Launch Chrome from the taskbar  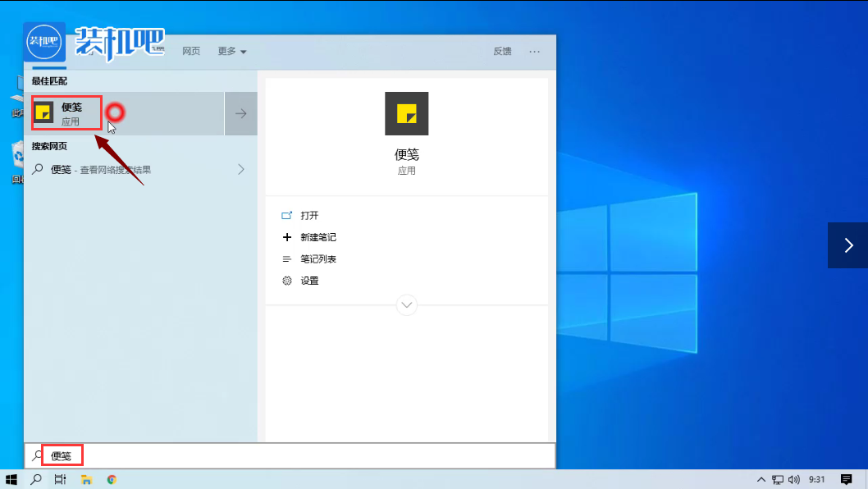(x=112, y=478)
